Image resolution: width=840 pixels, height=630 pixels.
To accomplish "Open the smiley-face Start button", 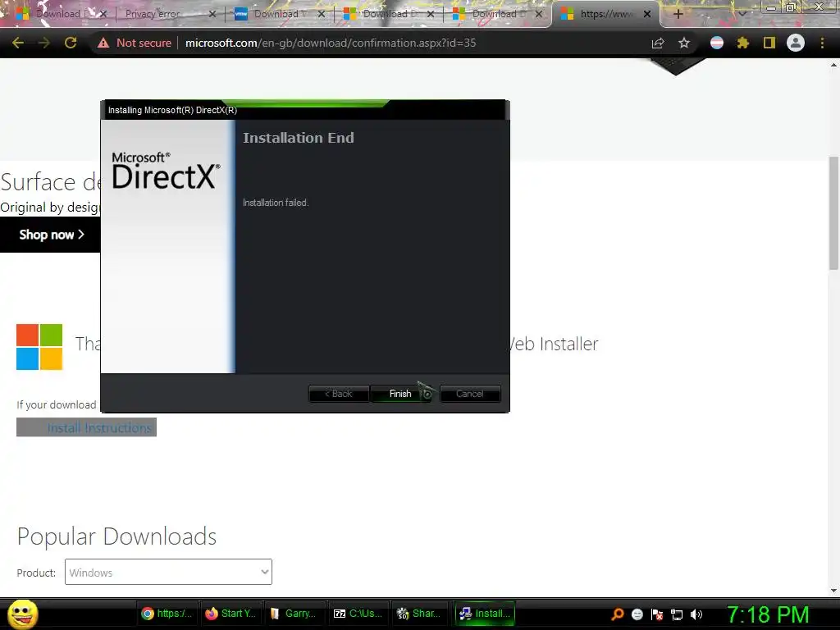I will [22, 614].
